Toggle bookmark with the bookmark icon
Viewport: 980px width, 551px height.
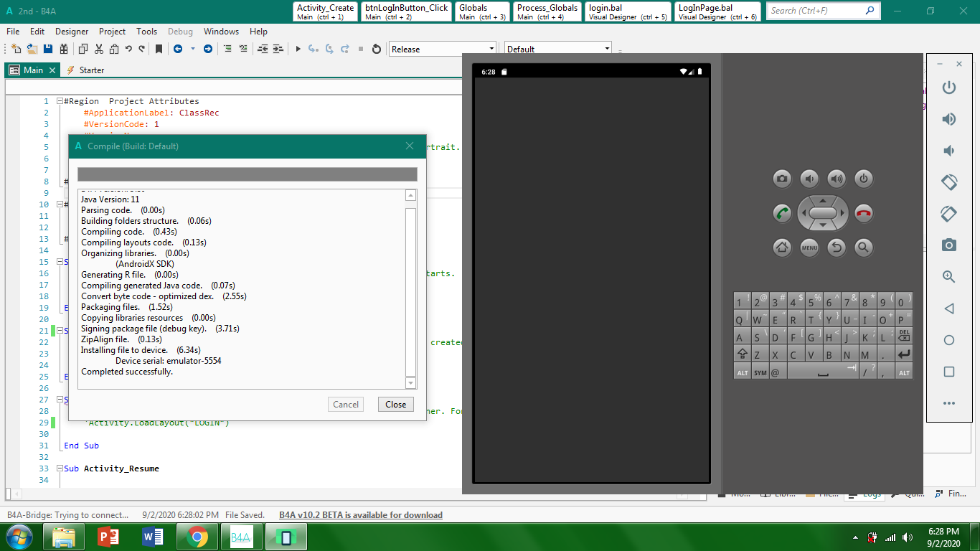159,49
